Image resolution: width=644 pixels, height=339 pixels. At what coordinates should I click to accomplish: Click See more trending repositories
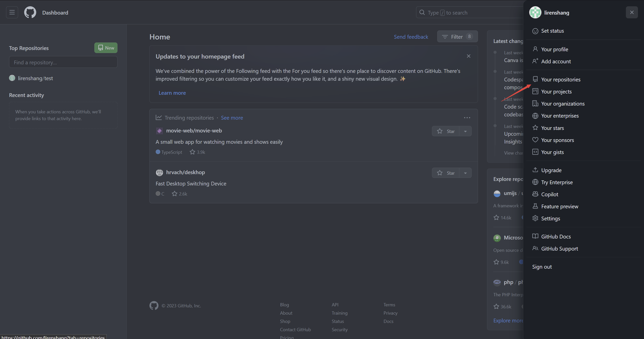(x=232, y=118)
